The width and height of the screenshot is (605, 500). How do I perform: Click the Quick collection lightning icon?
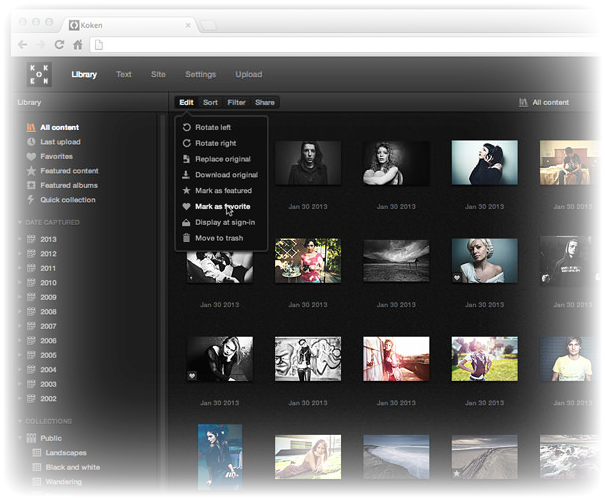[x=30, y=200]
